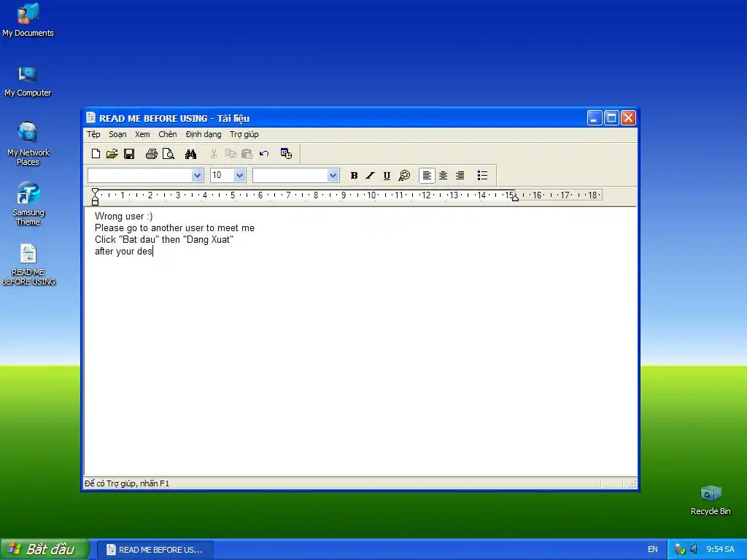The width and height of the screenshot is (747, 560).
Task: Click the safely remove hardware tray icon
Action: (680, 549)
